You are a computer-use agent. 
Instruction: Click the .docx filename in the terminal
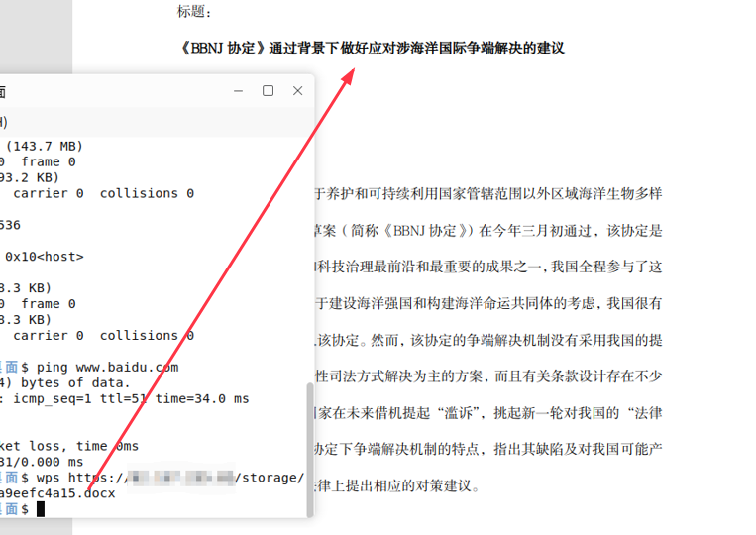point(57,493)
